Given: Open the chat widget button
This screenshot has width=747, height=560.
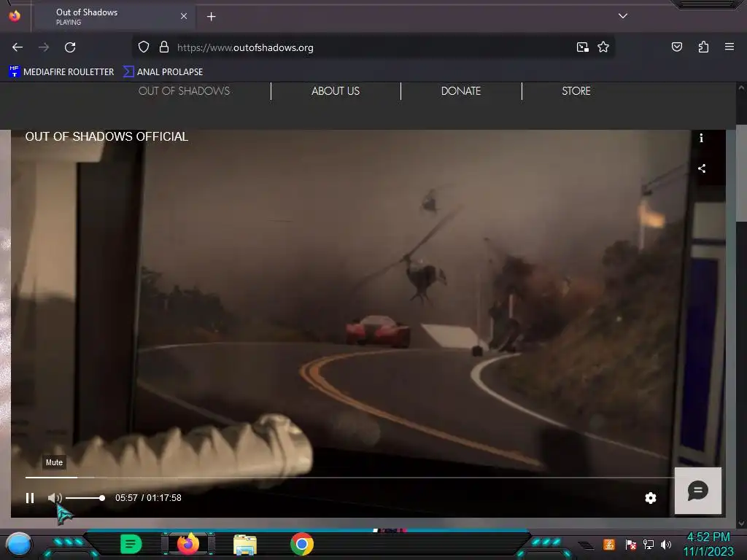Looking at the screenshot, I should tap(698, 491).
